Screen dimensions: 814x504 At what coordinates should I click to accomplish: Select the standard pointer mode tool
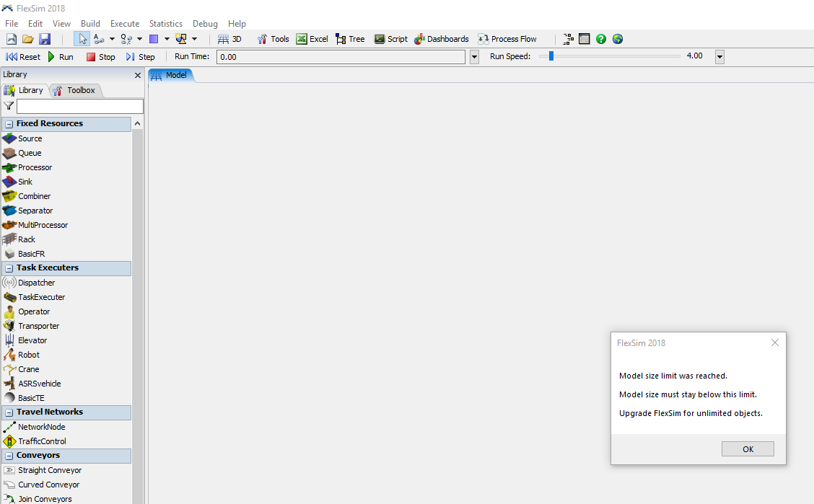tap(82, 39)
